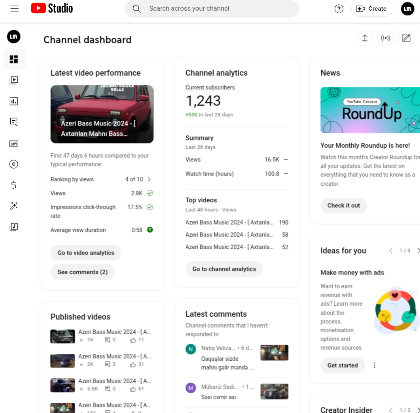
Task: Click Get started button
Action: point(343,365)
